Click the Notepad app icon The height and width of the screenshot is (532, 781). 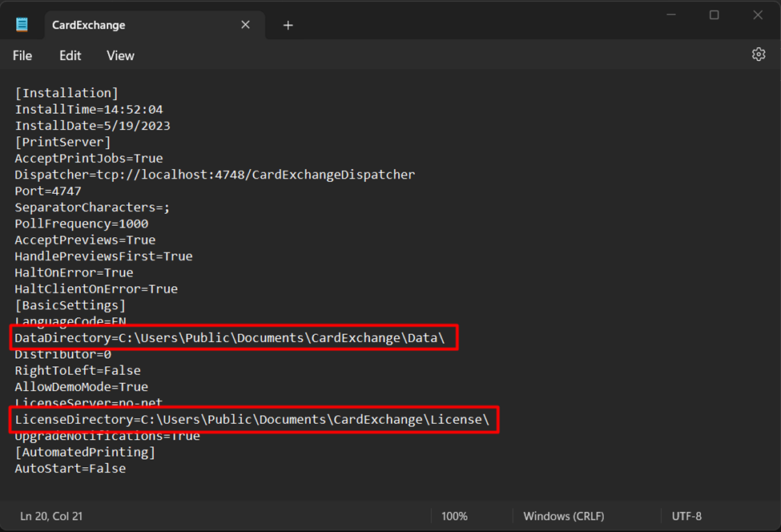point(22,24)
